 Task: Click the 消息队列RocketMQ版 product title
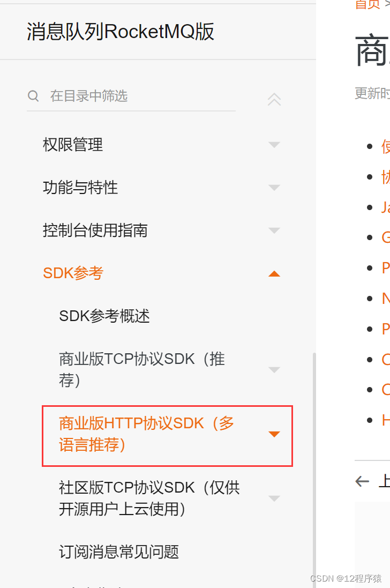pyautogui.click(x=120, y=32)
